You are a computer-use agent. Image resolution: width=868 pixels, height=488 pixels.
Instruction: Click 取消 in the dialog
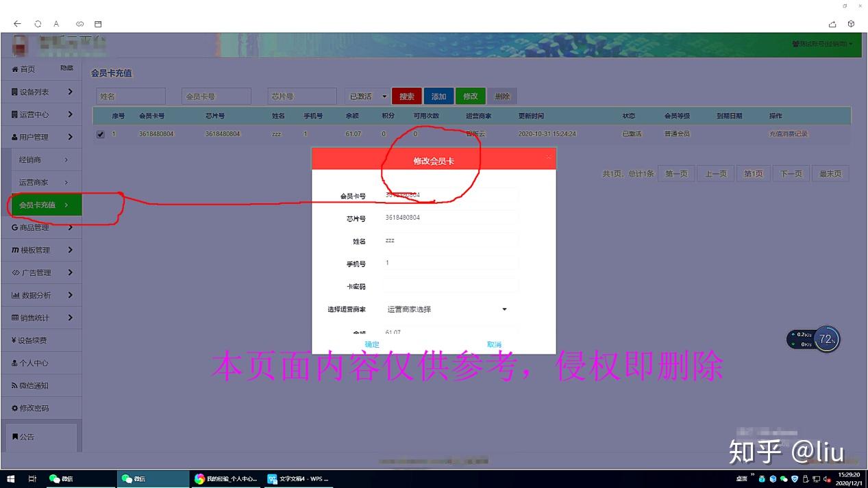494,344
